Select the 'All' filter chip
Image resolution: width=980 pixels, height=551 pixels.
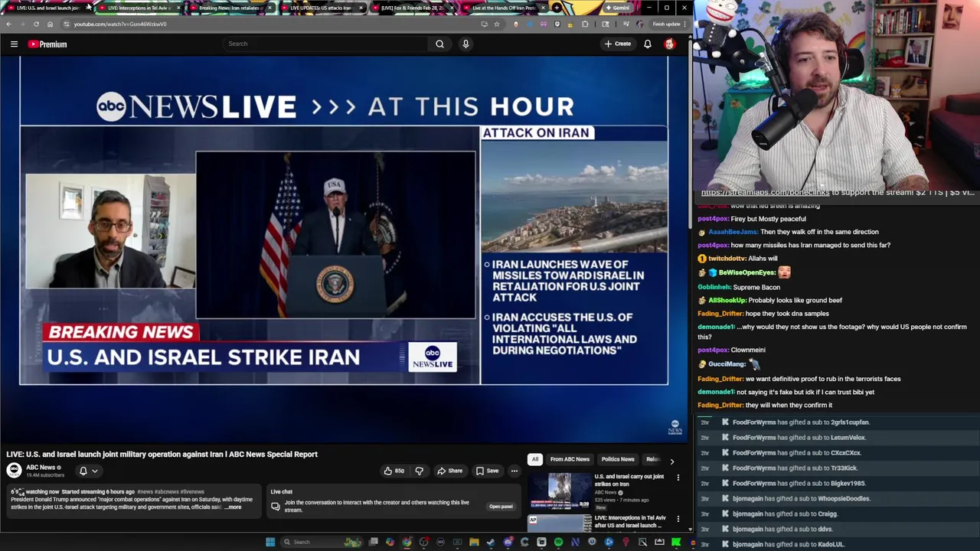[x=535, y=459]
